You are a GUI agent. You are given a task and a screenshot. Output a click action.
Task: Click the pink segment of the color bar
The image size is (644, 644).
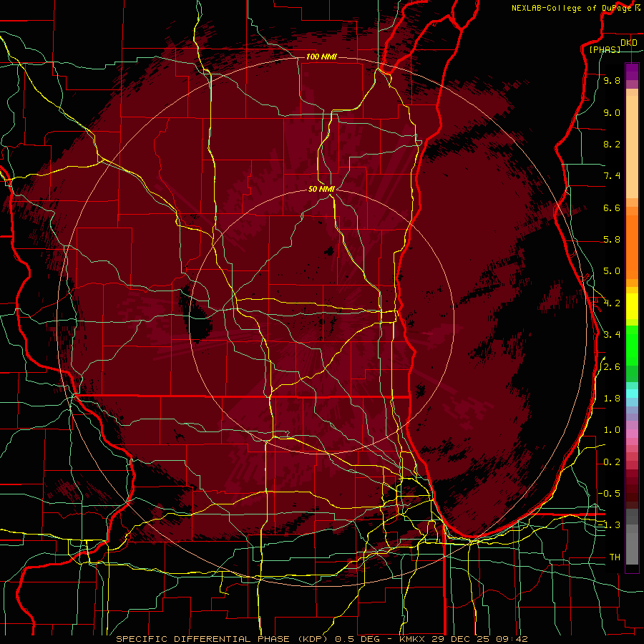[x=632, y=434]
